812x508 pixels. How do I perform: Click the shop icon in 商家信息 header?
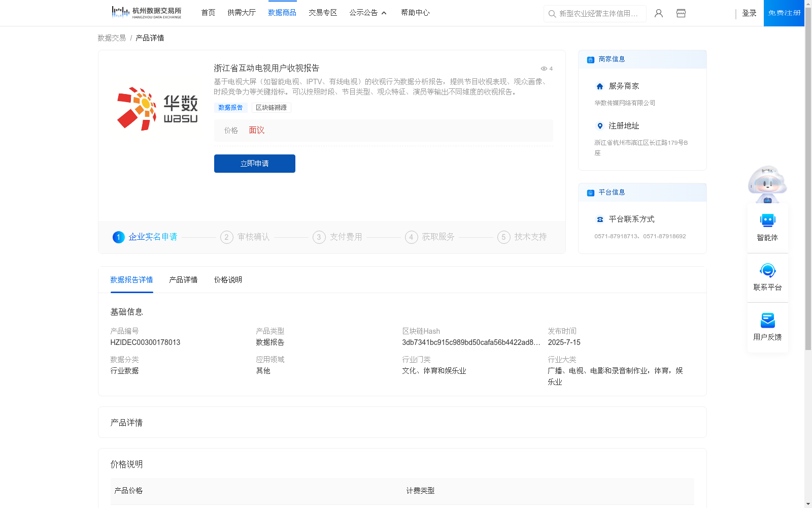click(x=590, y=59)
